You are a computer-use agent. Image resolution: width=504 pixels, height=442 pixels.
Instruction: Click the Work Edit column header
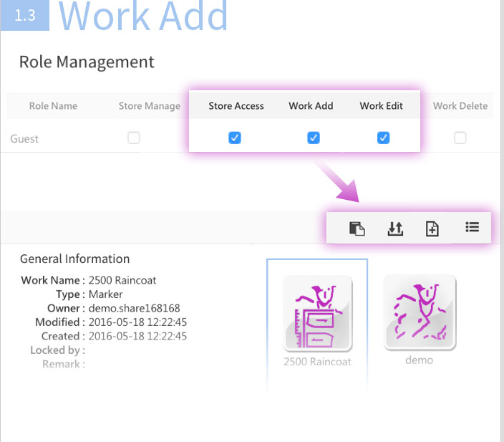click(x=381, y=106)
